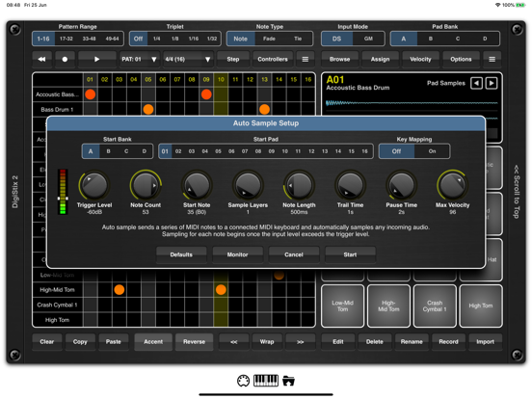Click the Accent button

(153, 342)
